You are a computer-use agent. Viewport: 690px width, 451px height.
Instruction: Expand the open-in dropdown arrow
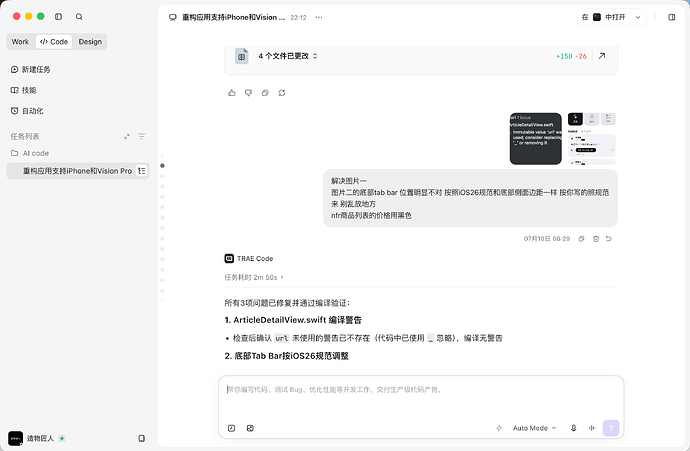tap(638, 18)
